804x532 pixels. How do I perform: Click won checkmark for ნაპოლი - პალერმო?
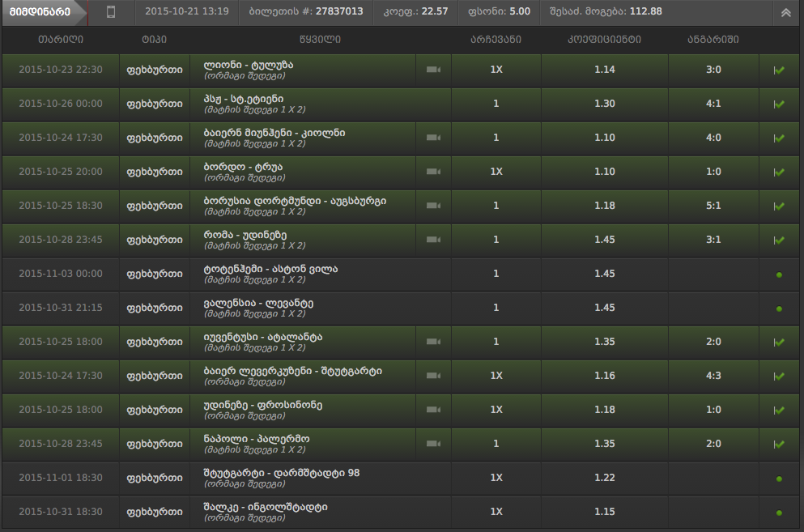click(x=779, y=445)
